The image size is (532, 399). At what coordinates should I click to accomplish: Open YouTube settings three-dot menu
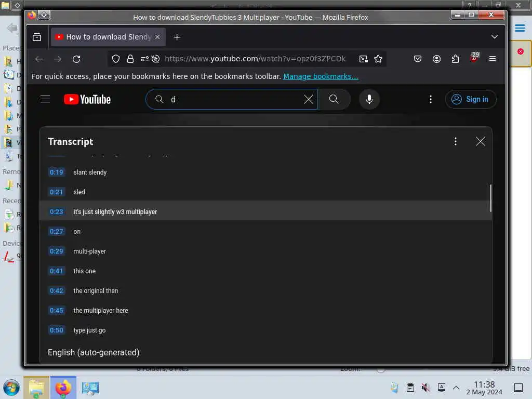[x=431, y=99]
